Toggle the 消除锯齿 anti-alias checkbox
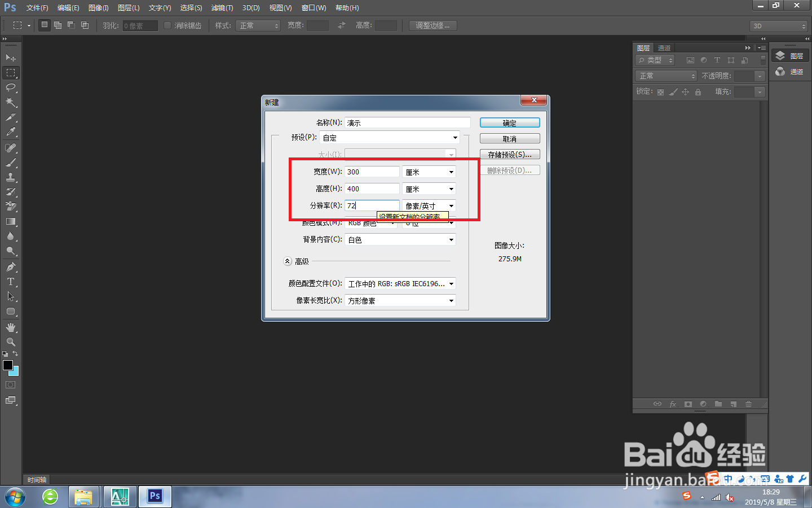This screenshot has height=508, width=812. [167, 25]
